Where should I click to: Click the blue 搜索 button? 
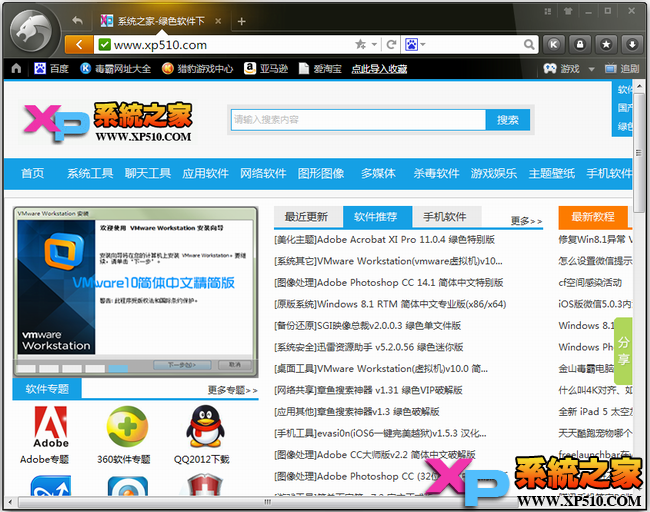(508, 120)
